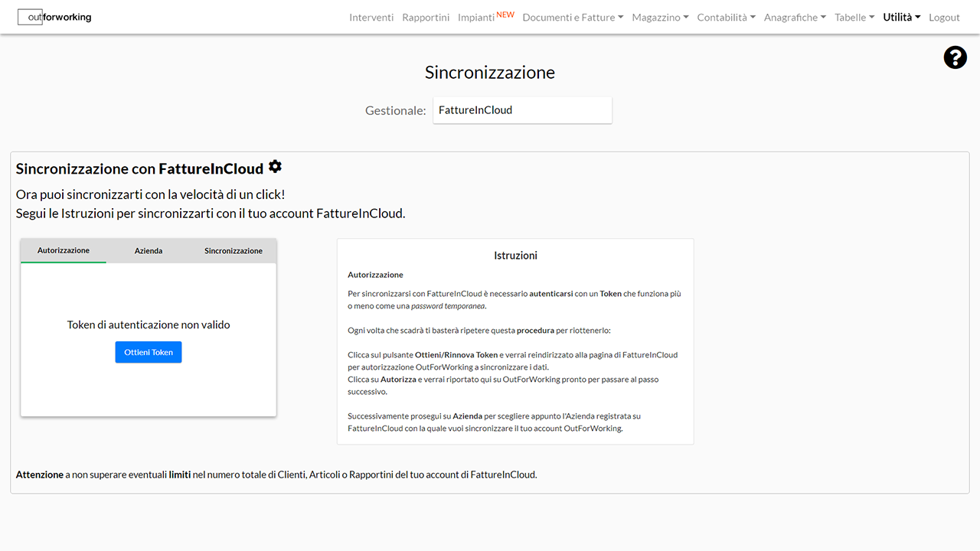Open the Tabelle dropdown

(854, 18)
